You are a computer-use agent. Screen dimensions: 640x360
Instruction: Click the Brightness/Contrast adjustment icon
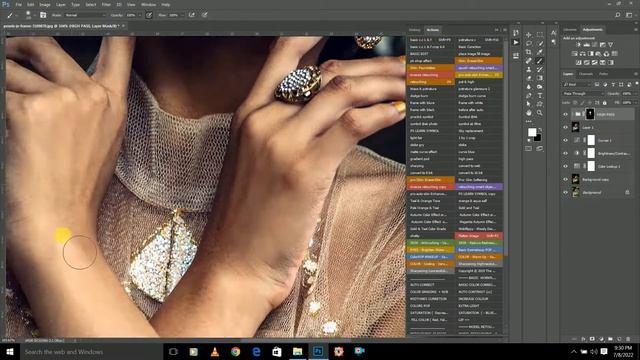click(x=578, y=45)
